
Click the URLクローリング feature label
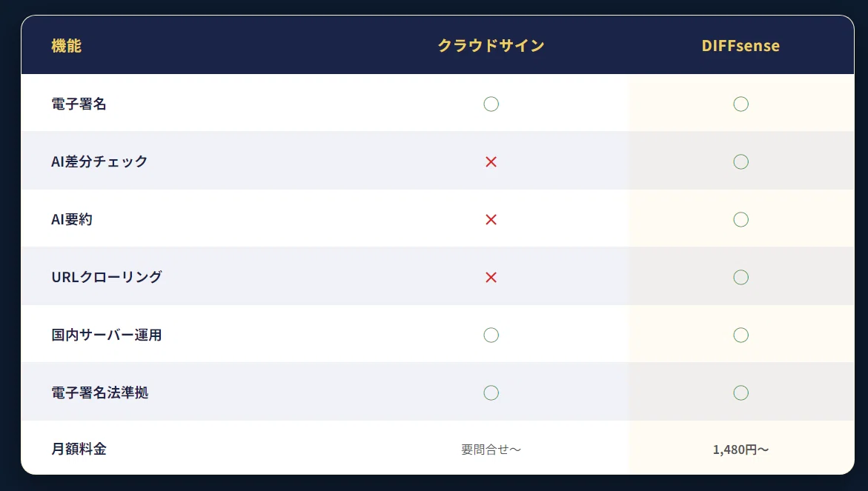[106, 277]
